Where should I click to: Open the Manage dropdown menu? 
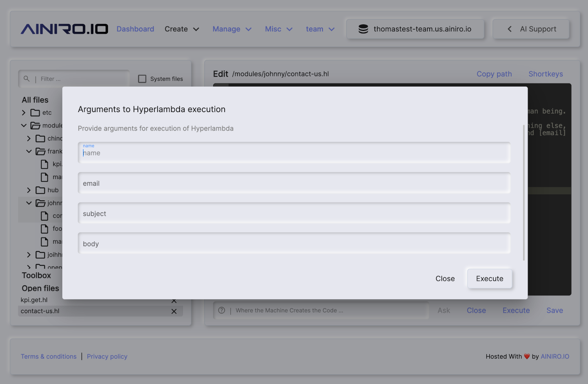point(232,29)
